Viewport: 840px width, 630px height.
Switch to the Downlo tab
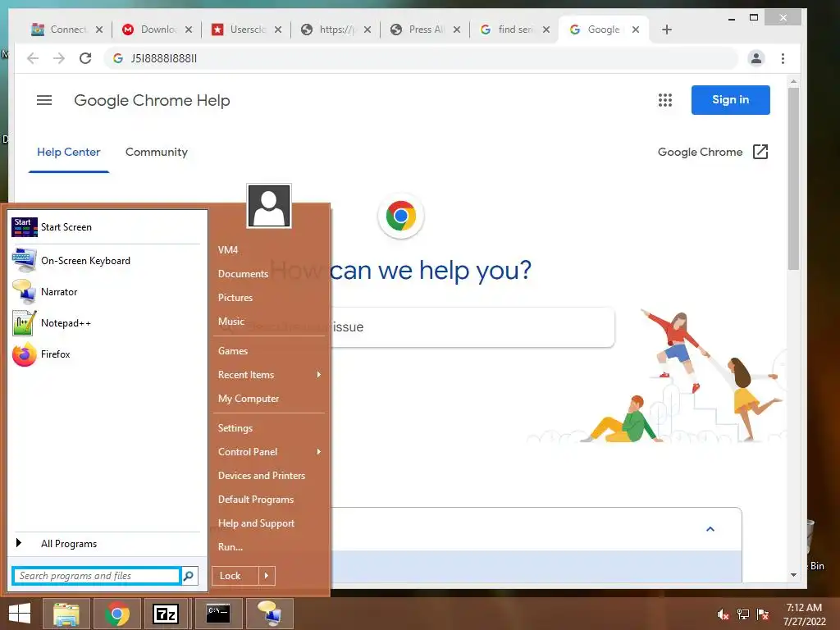point(157,30)
